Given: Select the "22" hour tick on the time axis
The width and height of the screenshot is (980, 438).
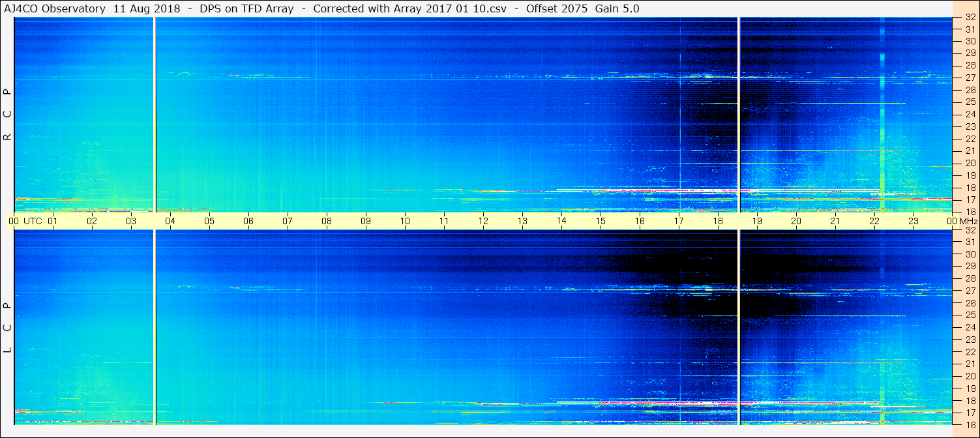Looking at the screenshot, I should tap(874, 221).
